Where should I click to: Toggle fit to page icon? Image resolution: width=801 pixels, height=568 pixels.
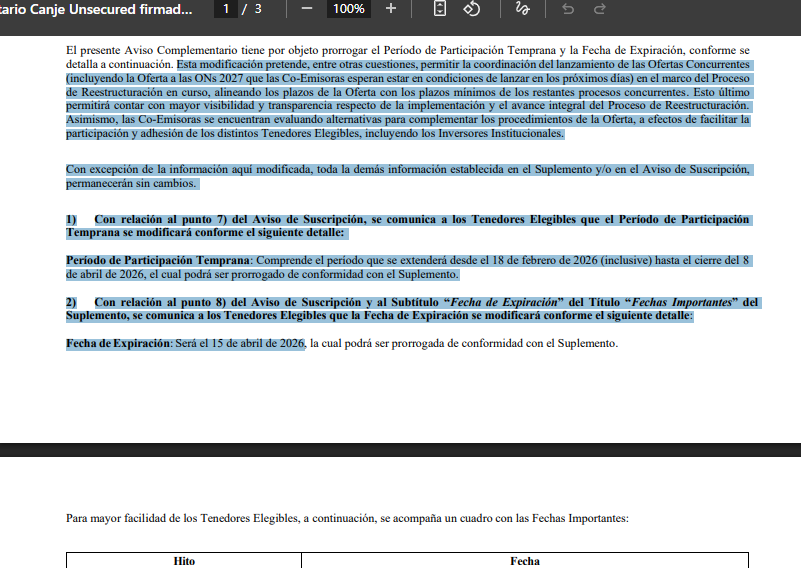tap(440, 9)
